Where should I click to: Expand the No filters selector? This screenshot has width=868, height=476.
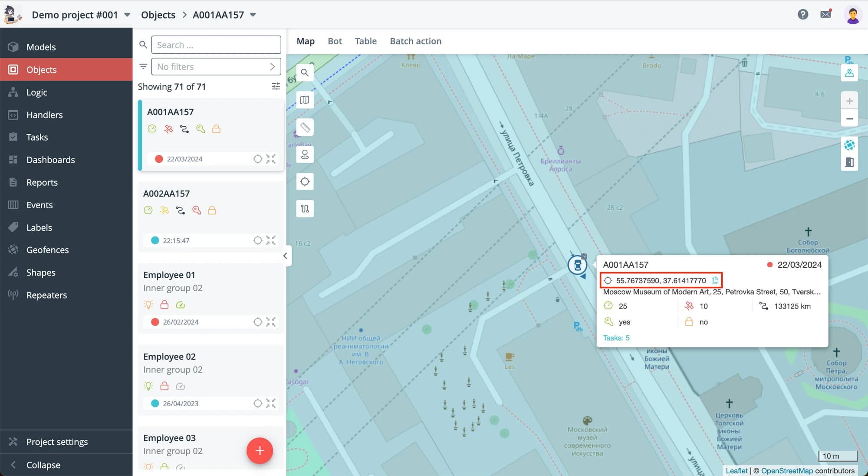[x=216, y=67]
